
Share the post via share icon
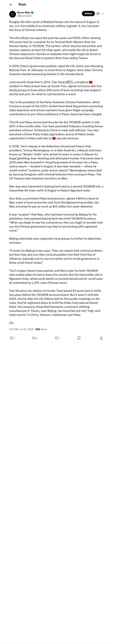pyautogui.click(x=101, y=338)
